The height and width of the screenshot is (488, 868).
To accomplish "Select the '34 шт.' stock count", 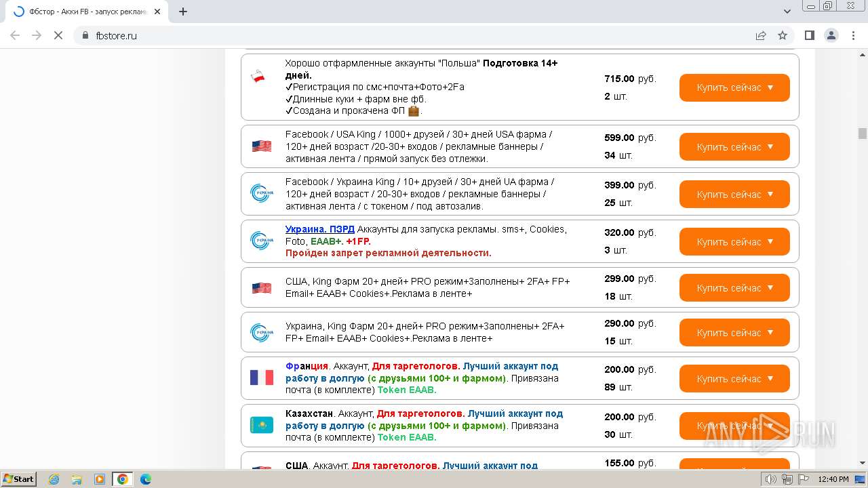I will [x=618, y=155].
